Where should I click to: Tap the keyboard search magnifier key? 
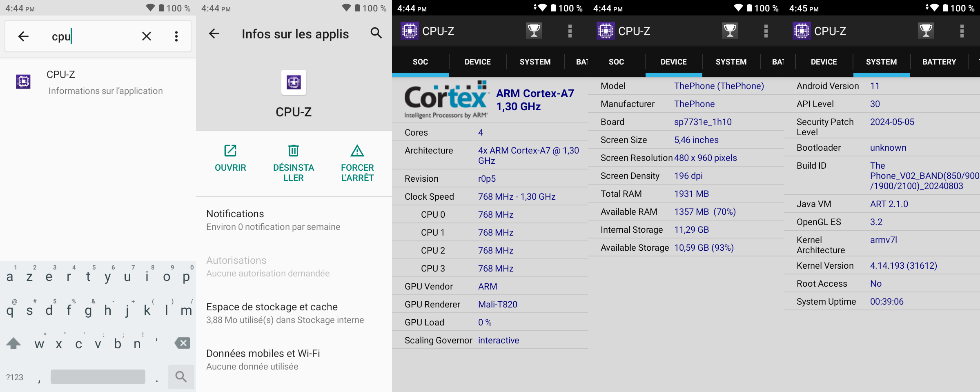pyautogui.click(x=181, y=376)
